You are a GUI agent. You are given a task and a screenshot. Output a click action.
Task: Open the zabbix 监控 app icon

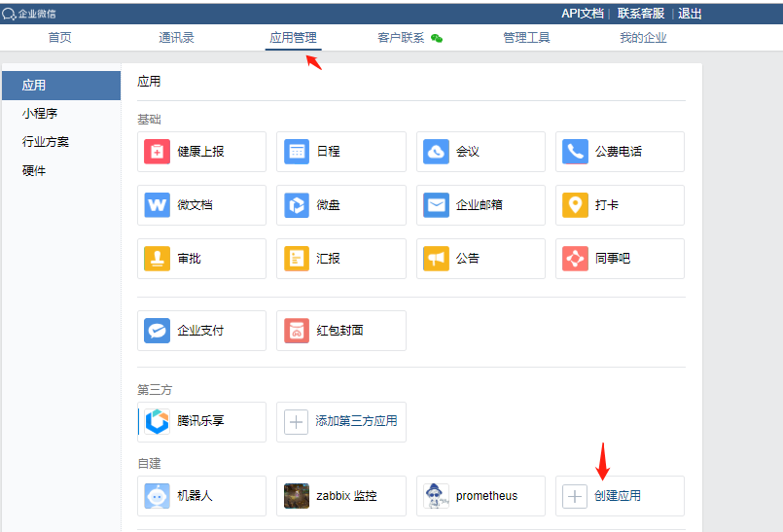pos(297,496)
